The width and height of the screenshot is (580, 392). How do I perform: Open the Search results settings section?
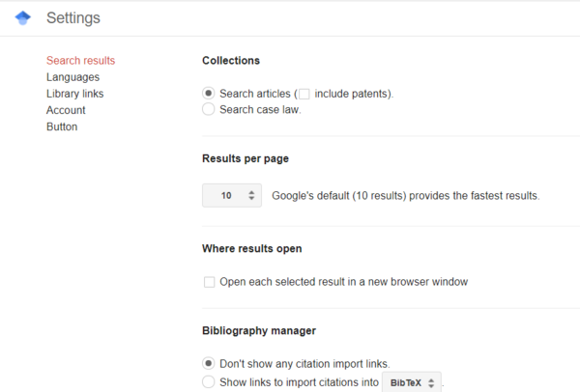(80, 61)
